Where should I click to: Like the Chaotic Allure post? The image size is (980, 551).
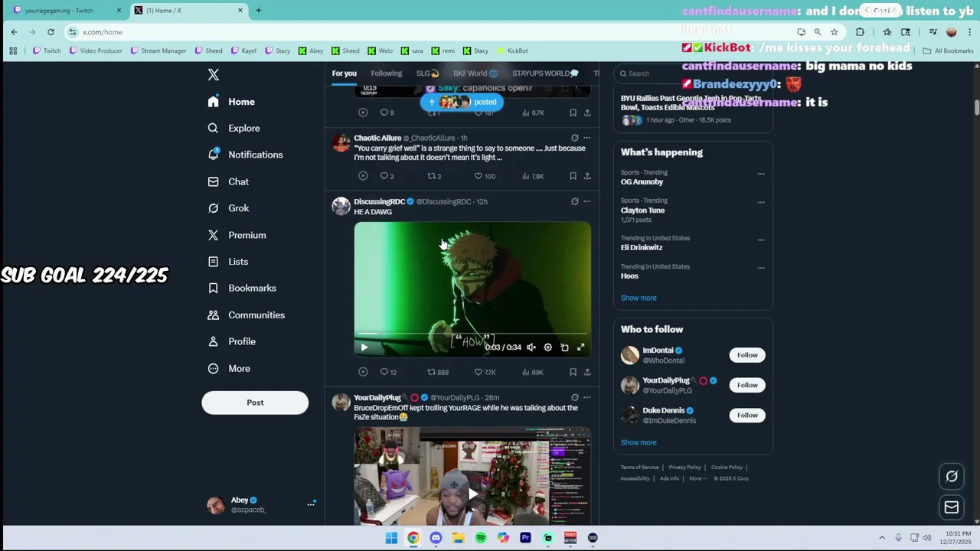tap(485, 176)
